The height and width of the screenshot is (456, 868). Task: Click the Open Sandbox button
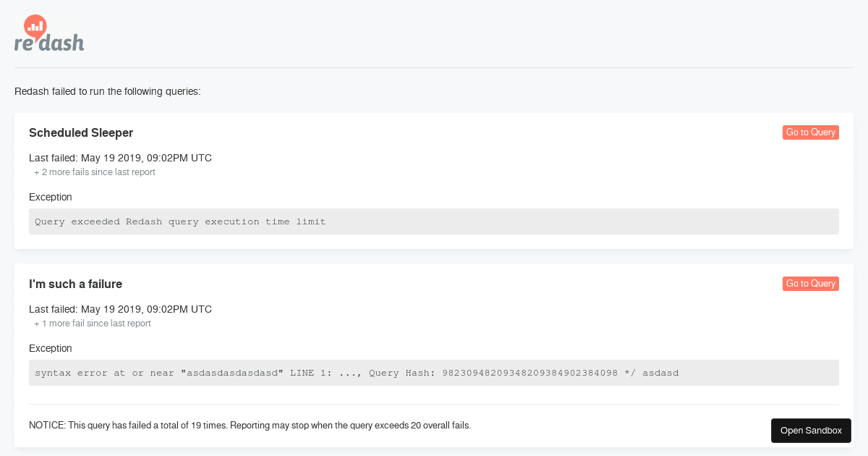(x=811, y=430)
